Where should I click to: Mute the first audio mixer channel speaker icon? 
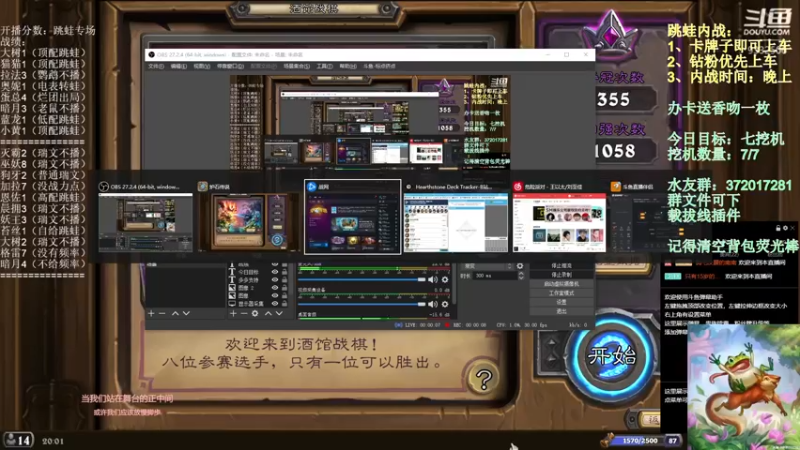click(433, 280)
